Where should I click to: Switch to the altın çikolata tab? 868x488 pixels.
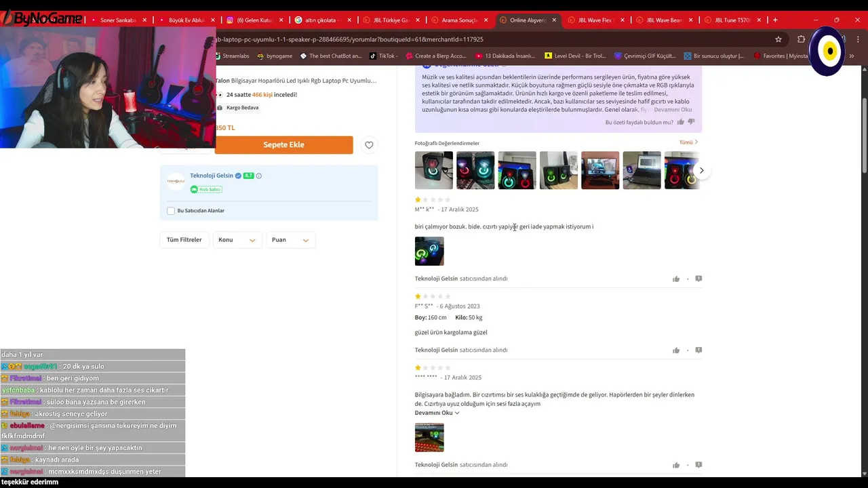coord(320,20)
